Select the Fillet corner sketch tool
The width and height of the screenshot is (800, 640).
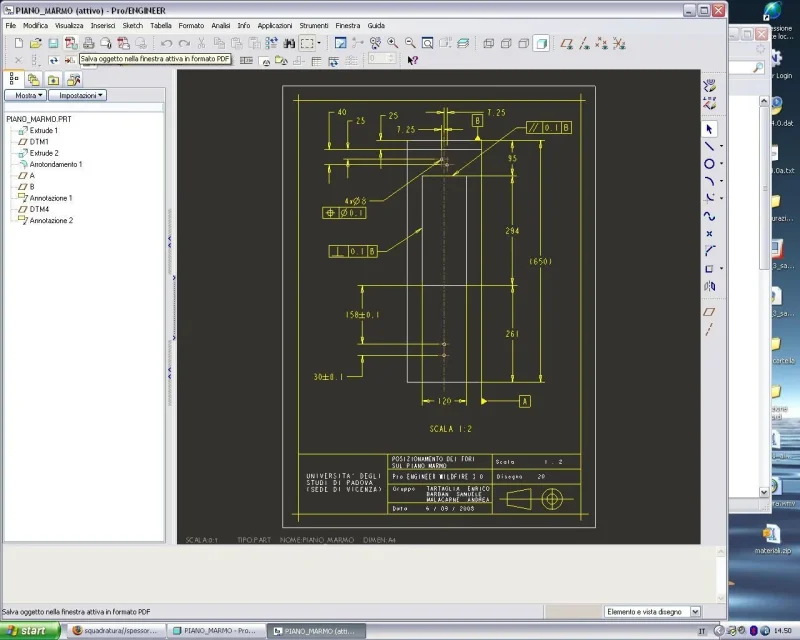[x=709, y=251]
